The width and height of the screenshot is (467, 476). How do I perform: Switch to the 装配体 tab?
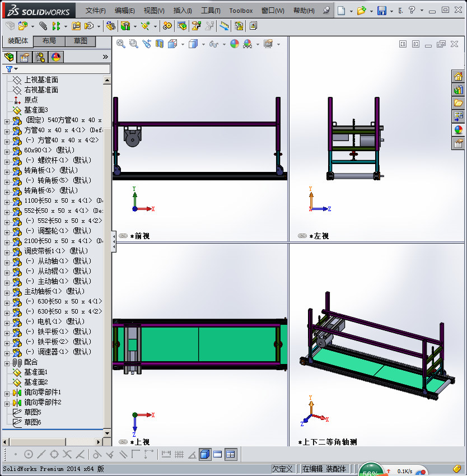17,41
